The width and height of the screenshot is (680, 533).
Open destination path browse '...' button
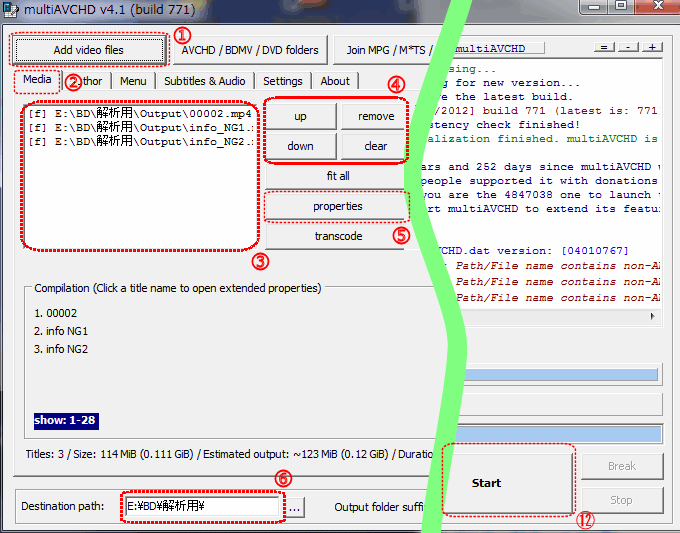295,507
